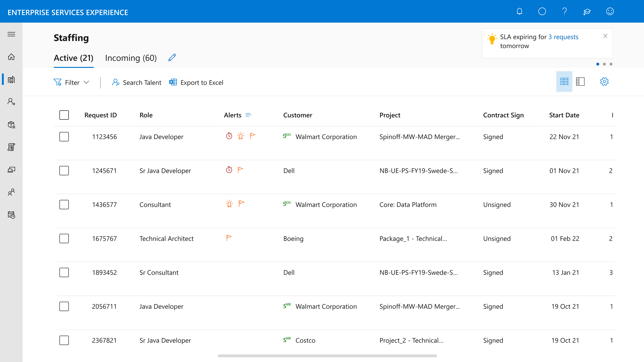Click timer alert icon for request 1123456
This screenshot has height=362, width=644.
tap(229, 136)
